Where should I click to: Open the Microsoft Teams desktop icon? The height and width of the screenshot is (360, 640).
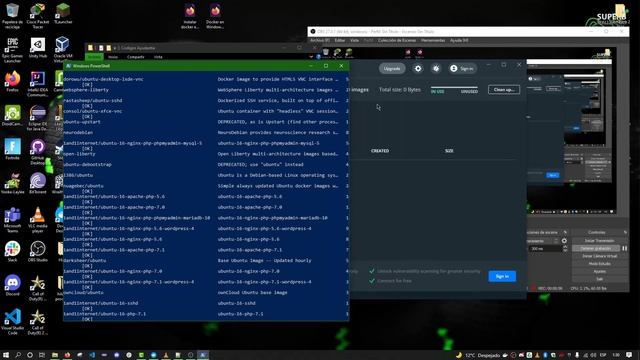pos(12,220)
